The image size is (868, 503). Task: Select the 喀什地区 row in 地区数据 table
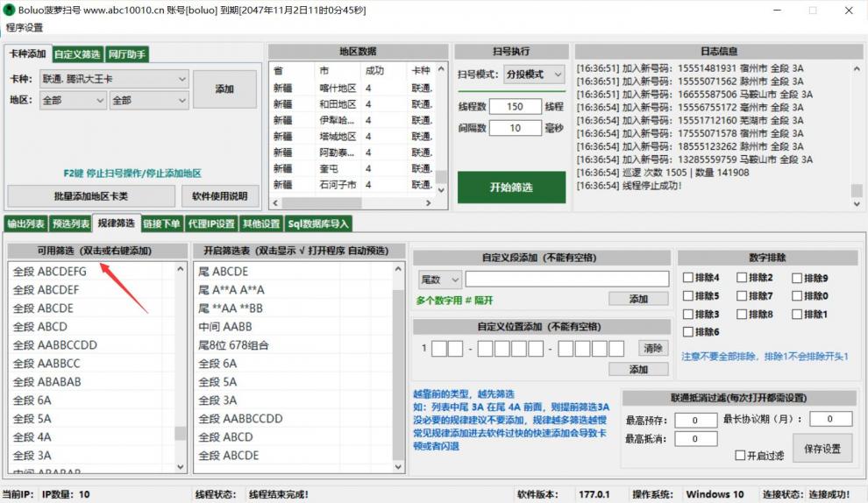(x=352, y=88)
